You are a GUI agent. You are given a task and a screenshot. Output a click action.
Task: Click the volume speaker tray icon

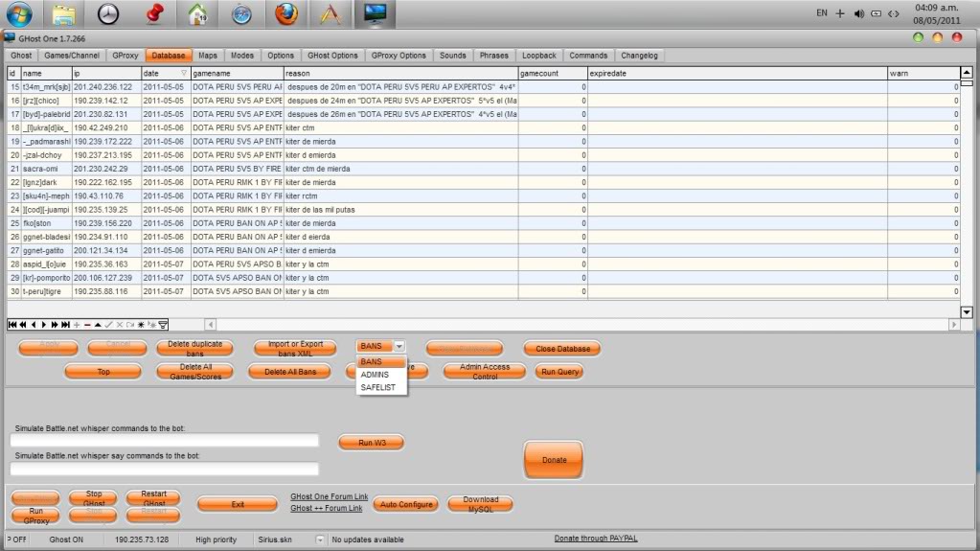(x=858, y=13)
